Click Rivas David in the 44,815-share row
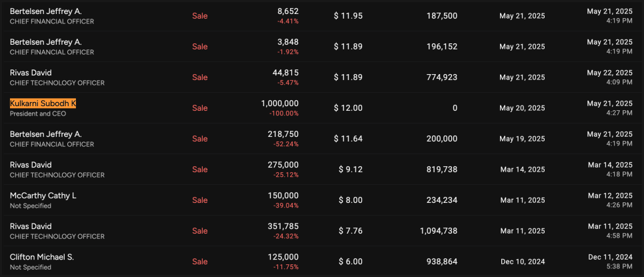 coord(30,73)
